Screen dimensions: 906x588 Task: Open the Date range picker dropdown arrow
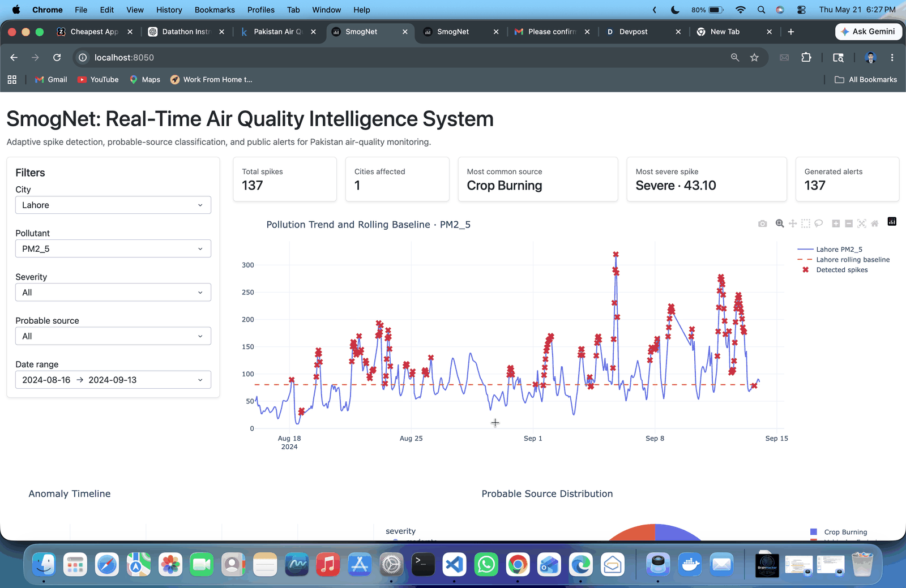click(x=200, y=380)
